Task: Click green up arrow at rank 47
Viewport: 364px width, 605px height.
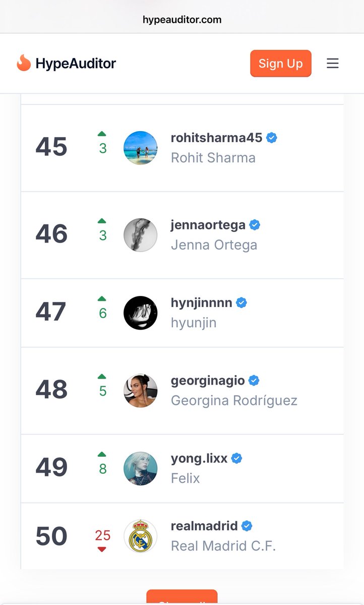Action: 102,298
